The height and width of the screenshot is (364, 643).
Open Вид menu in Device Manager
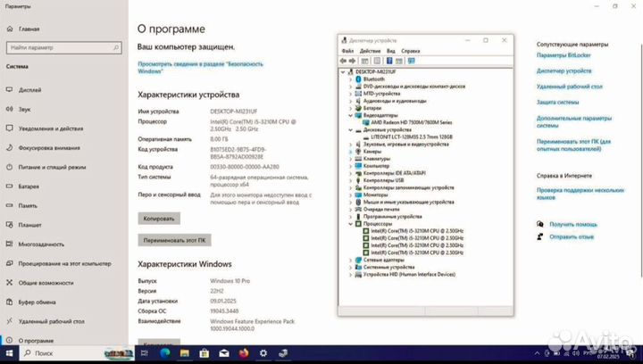pyautogui.click(x=391, y=51)
